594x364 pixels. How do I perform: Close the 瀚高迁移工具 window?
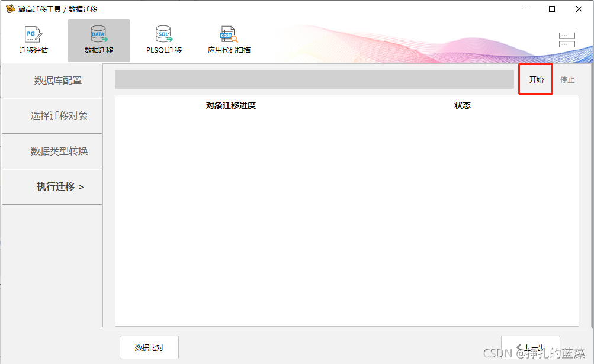(x=579, y=9)
